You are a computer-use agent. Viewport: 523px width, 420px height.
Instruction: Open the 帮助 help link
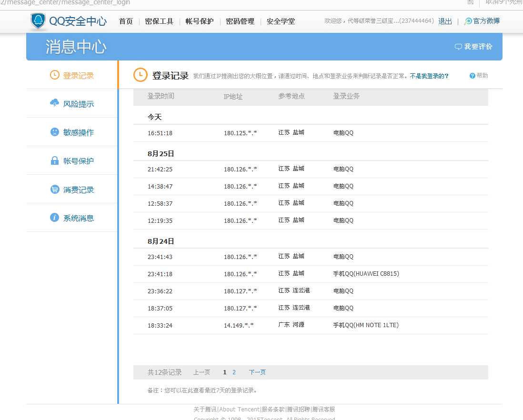point(483,76)
